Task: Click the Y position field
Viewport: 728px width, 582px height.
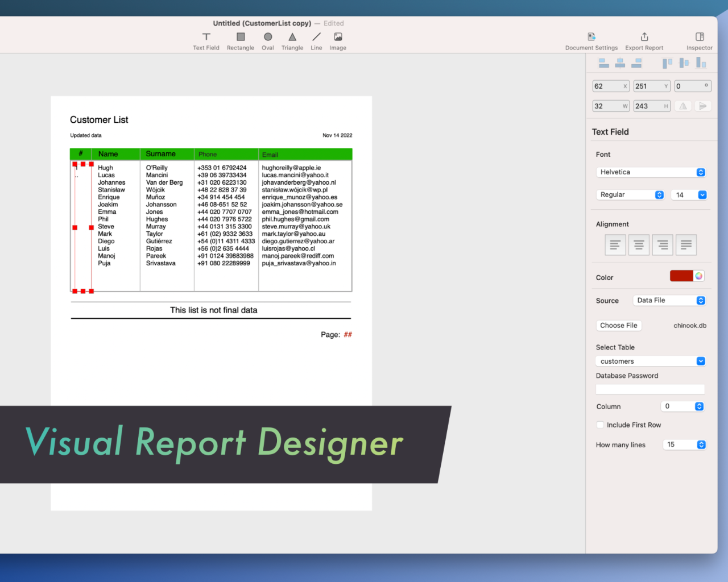Action: point(652,86)
